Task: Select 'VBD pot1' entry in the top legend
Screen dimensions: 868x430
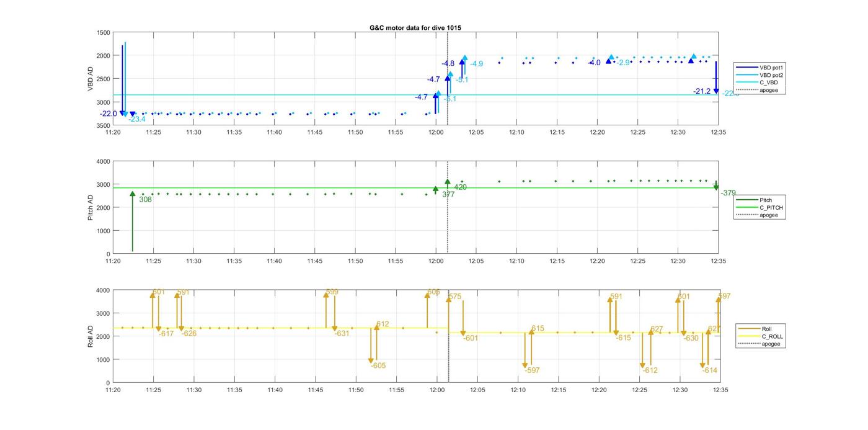Action: click(771, 67)
